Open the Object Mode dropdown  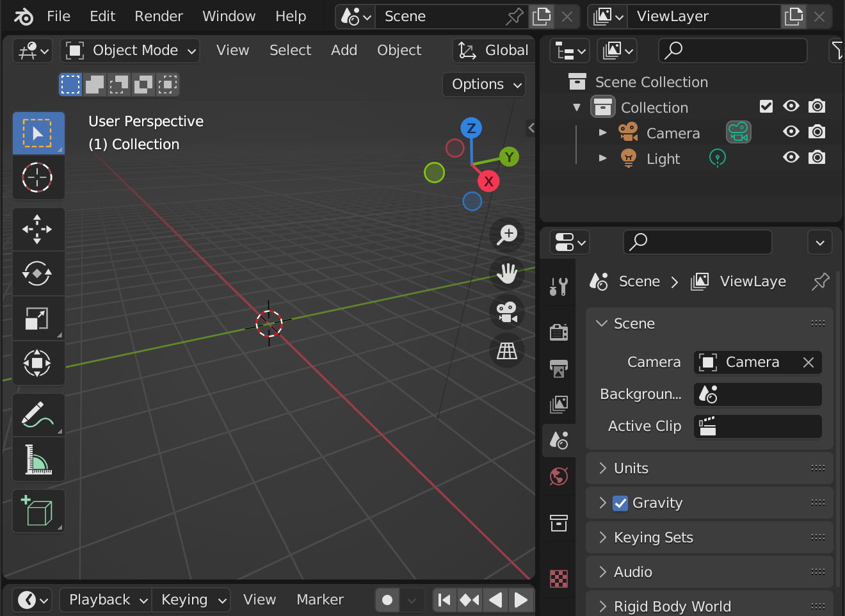tap(130, 51)
